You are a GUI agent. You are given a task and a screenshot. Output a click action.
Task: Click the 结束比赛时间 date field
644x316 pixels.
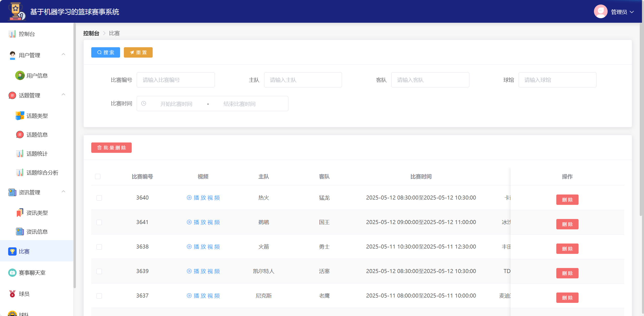tap(239, 104)
